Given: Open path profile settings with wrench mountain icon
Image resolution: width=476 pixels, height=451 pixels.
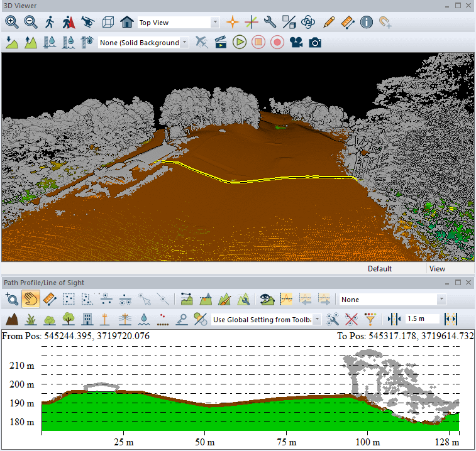Looking at the screenshot, I should pos(243,299).
